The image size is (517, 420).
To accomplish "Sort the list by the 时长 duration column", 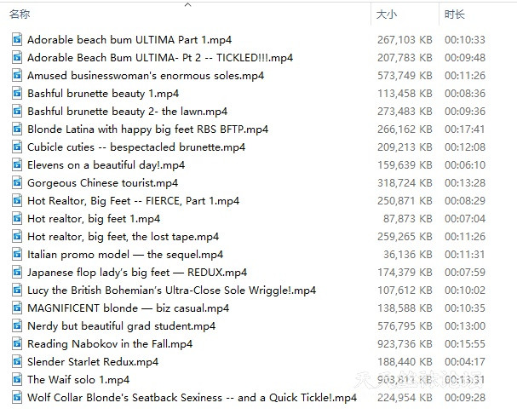I will click(x=454, y=14).
